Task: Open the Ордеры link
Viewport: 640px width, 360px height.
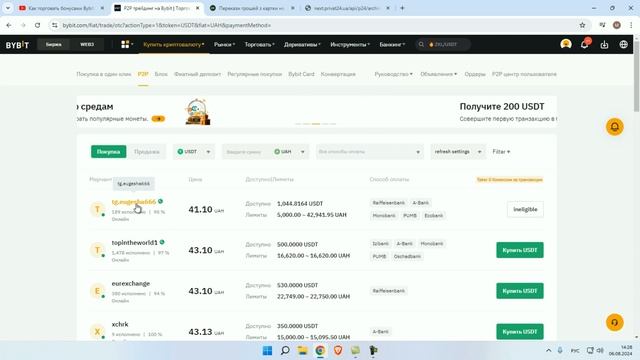Action: click(475, 74)
